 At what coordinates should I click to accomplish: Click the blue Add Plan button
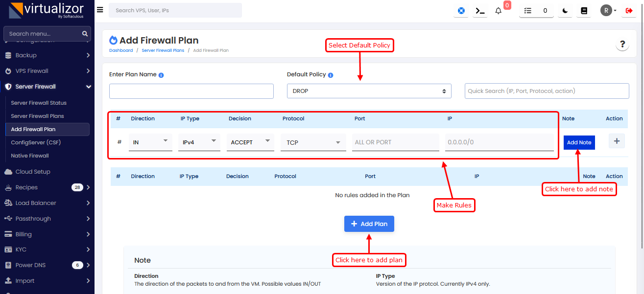[369, 224]
